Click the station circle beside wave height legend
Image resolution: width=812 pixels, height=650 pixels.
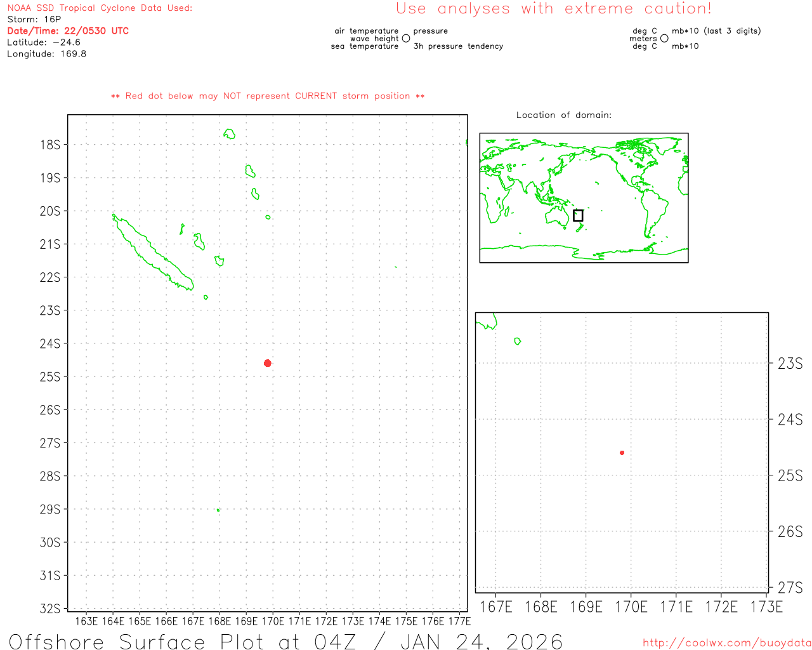point(406,39)
